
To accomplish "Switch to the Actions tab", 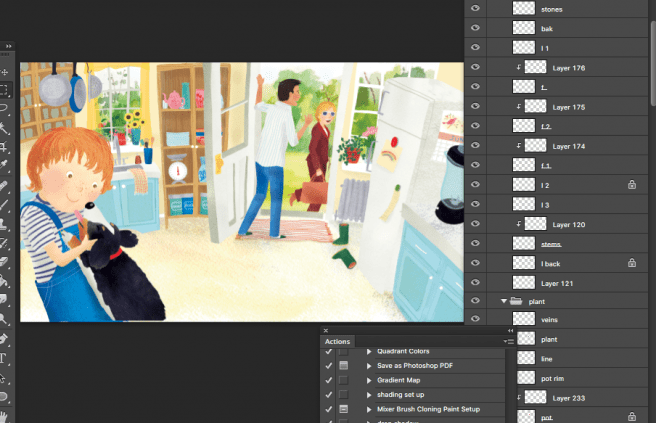I will click(338, 342).
